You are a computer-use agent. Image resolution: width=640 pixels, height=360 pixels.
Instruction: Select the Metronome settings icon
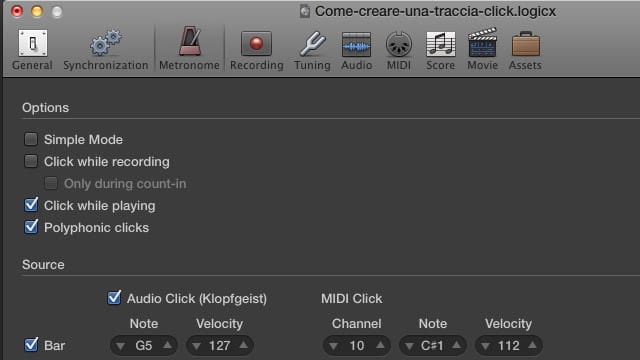[x=189, y=49]
